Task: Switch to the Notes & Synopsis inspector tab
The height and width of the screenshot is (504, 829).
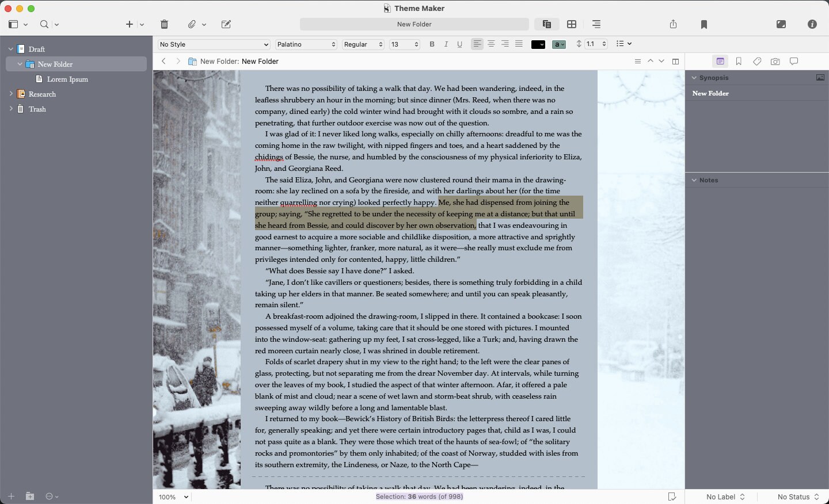Action: [720, 62]
